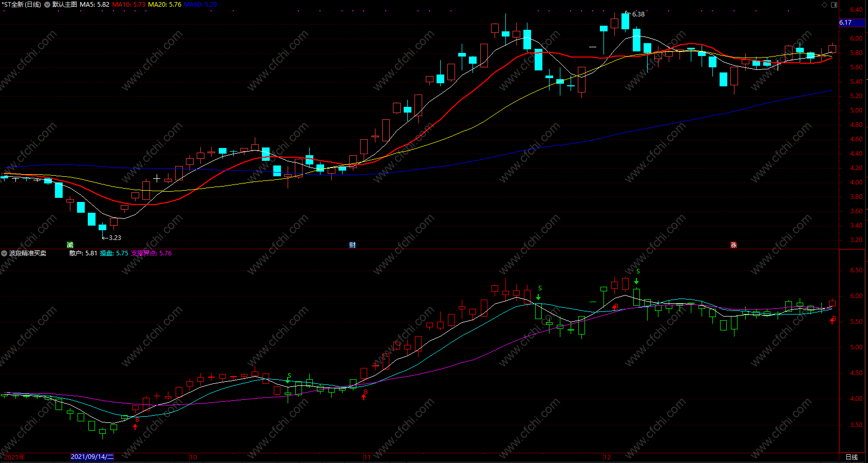Viewport: 868px width, 463px height.
Task: Click the 2021/09/14/二 date label
Action: tap(92, 457)
